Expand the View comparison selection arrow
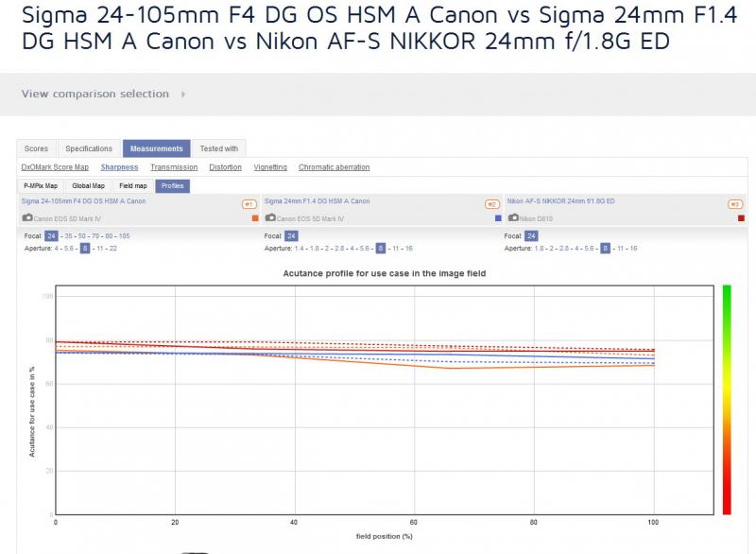The width and height of the screenshot is (756, 554). tap(183, 94)
